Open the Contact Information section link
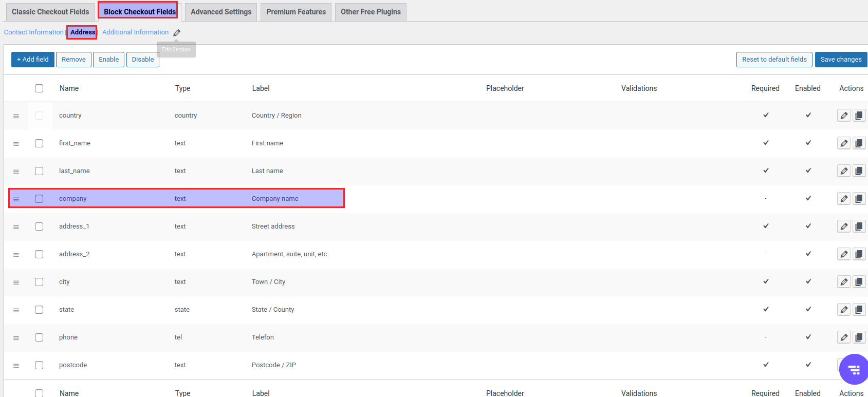 point(34,32)
